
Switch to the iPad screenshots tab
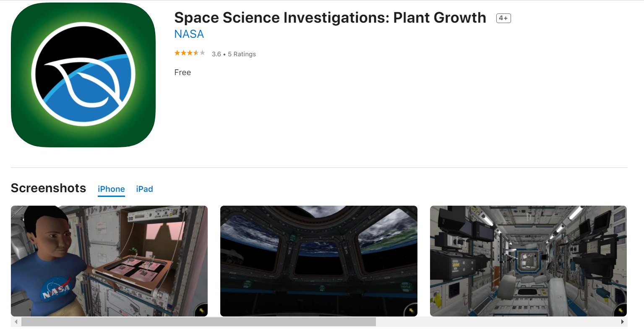(x=144, y=189)
